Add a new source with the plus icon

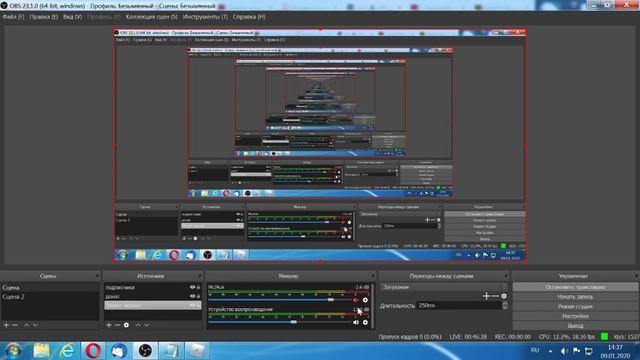(109, 325)
